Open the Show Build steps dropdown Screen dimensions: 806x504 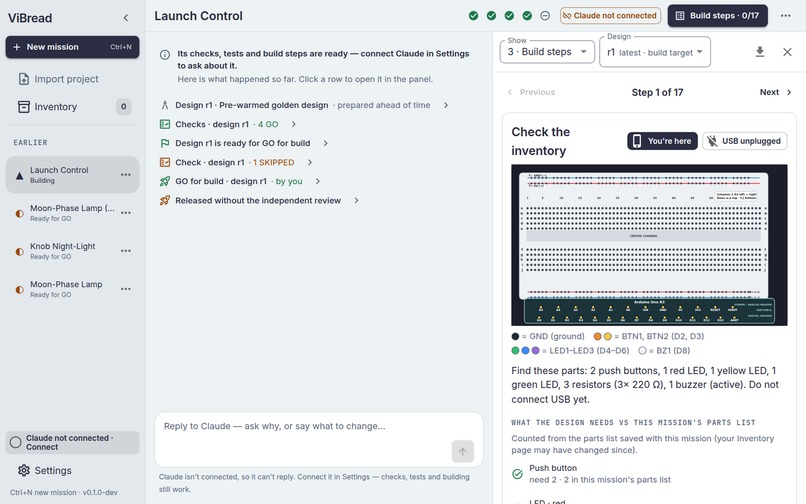(x=547, y=51)
